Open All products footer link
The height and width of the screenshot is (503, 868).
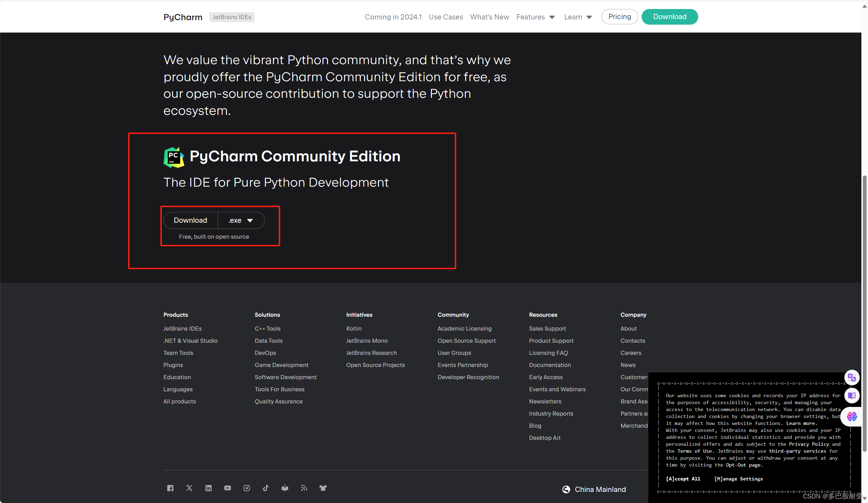[180, 401]
